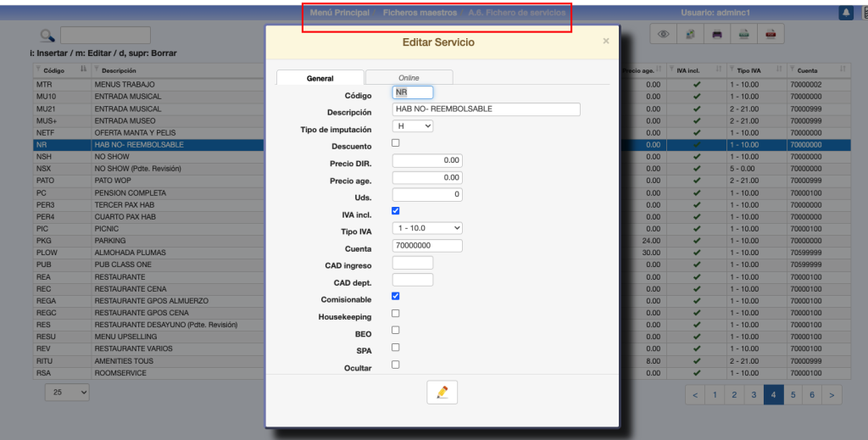Enable the Descuento checkbox
The width and height of the screenshot is (868, 440).
395,142
